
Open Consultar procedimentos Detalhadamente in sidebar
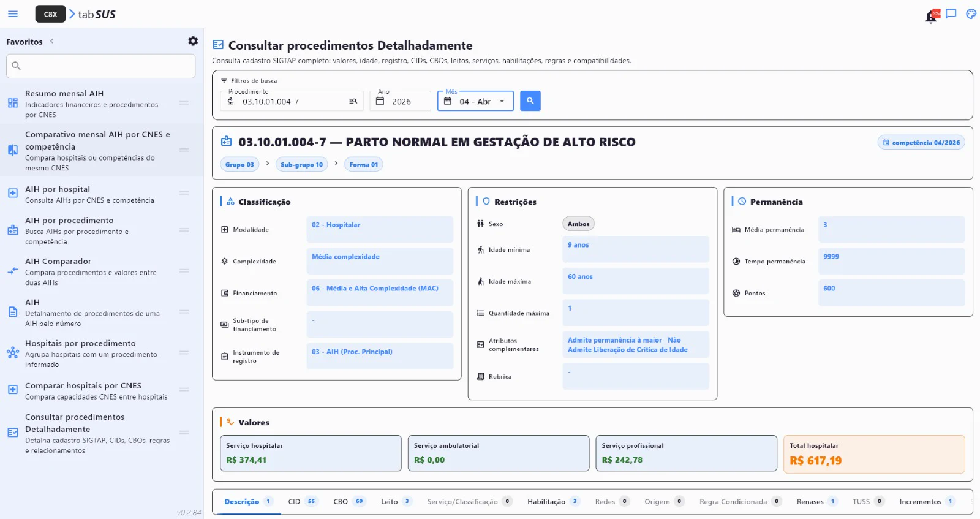click(x=102, y=433)
